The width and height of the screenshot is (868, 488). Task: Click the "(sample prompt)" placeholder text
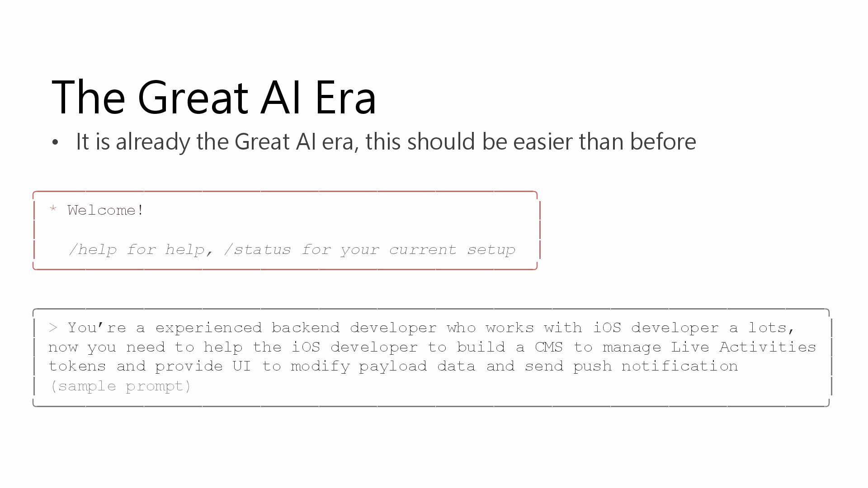[121, 386]
